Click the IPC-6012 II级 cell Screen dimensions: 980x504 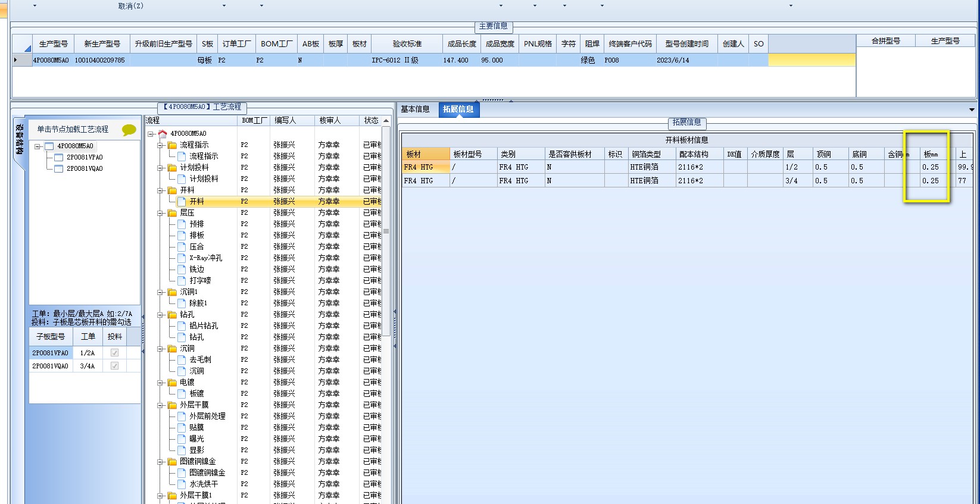[x=407, y=60]
